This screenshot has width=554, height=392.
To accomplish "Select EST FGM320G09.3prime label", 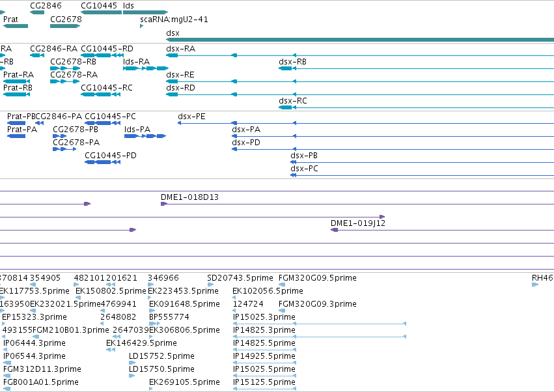I will pyautogui.click(x=318, y=304).
